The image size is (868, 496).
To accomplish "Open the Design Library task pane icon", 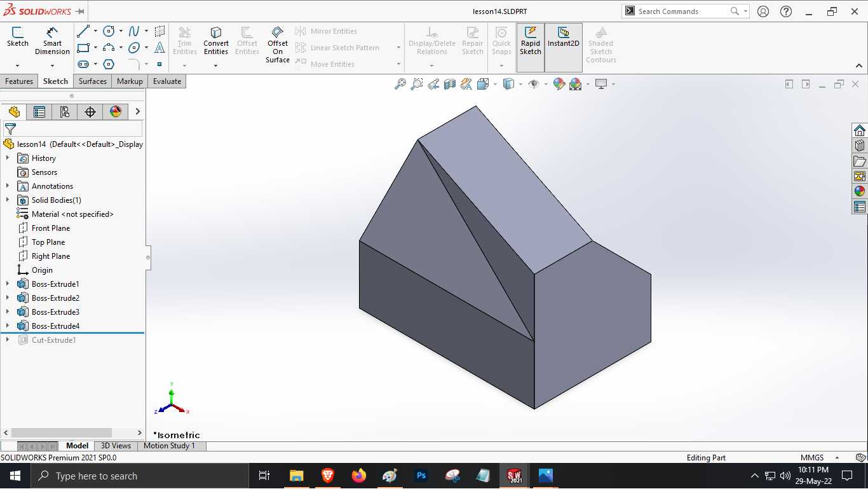I will (860, 146).
